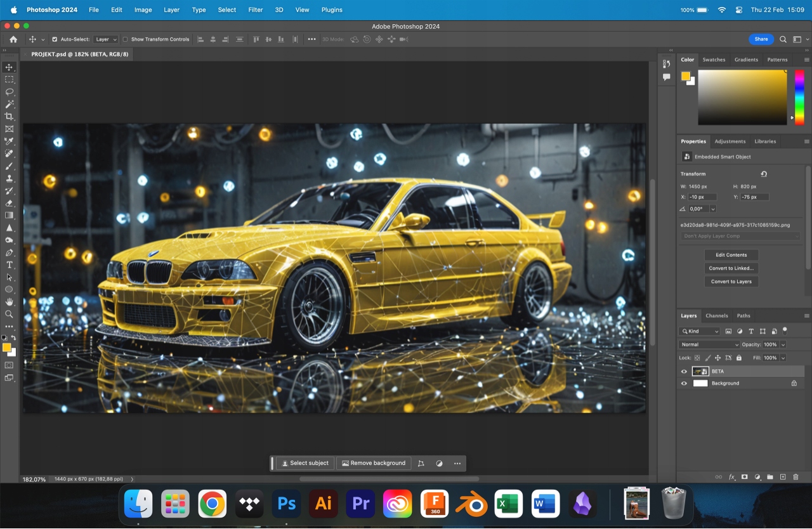Viewport: 812px width, 529px height.
Task: Open the Search icon in options bar
Action: tap(783, 39)
